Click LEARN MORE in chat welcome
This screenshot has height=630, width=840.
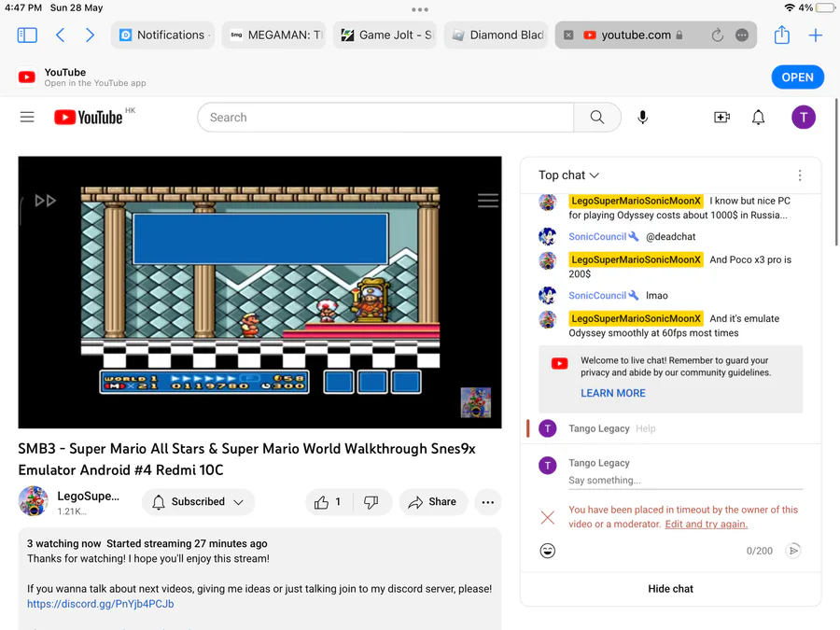613,393
